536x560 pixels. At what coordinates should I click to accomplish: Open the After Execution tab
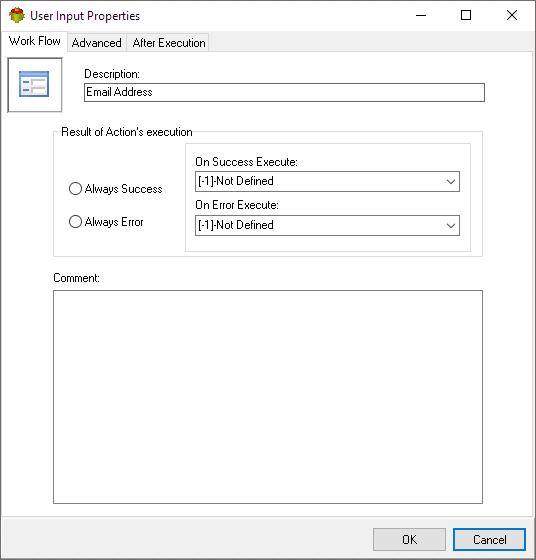169,43
